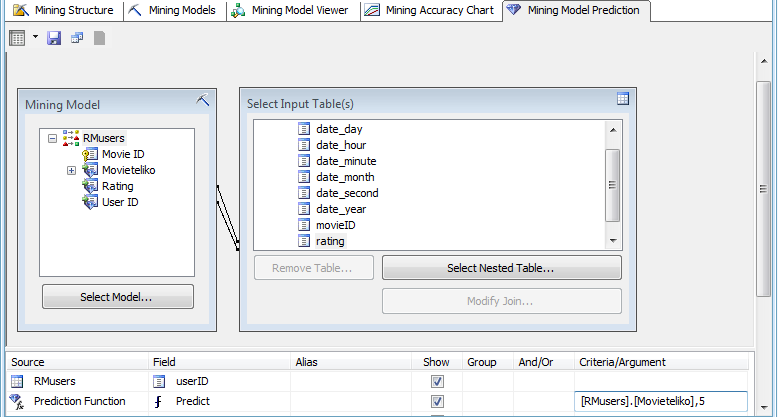Click the Remove Table... button
The width and height of the screenshot is (778, 417).
point(314,268)
